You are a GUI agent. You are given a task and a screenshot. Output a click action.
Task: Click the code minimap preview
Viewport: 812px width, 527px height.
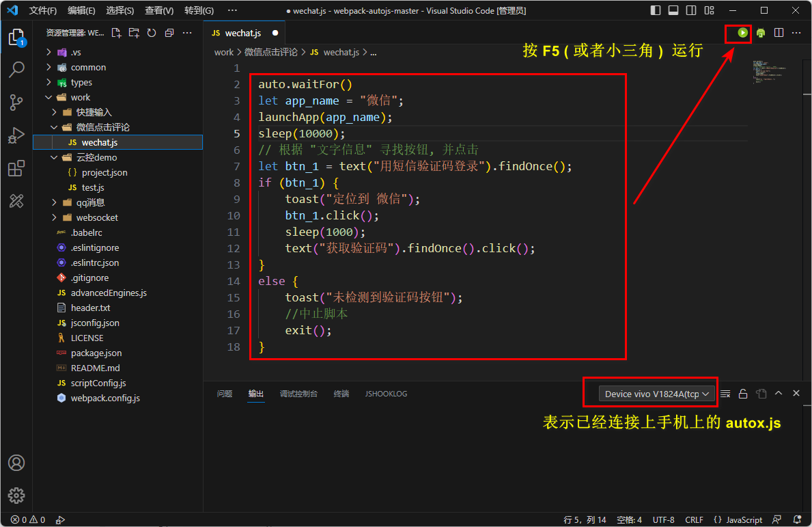[770, 72]
